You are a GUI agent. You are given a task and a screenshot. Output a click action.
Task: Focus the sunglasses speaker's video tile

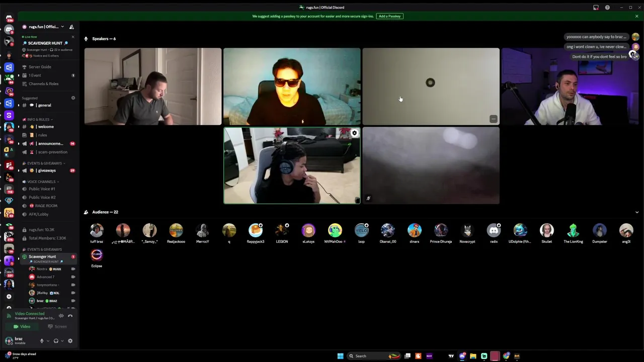click(x=292, y=86)
